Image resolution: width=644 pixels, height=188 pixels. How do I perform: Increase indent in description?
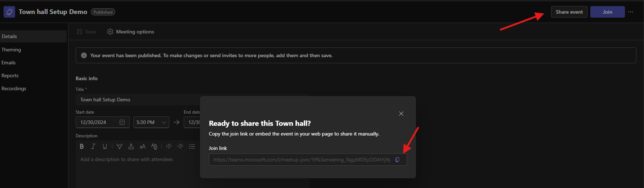click(180, 146)
